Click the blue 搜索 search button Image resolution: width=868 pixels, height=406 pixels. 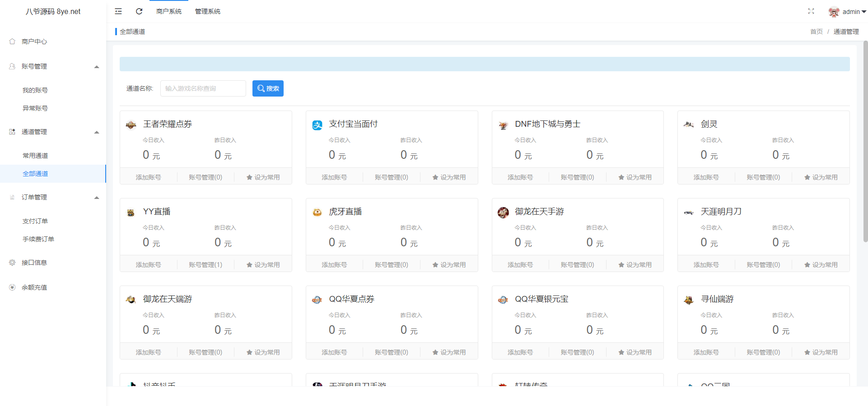(268, 88)
